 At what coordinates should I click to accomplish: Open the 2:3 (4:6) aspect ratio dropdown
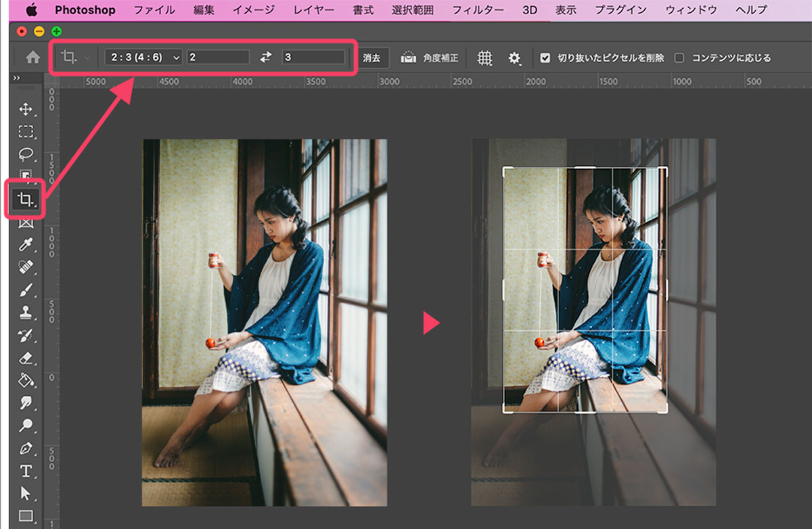[143, 57]
